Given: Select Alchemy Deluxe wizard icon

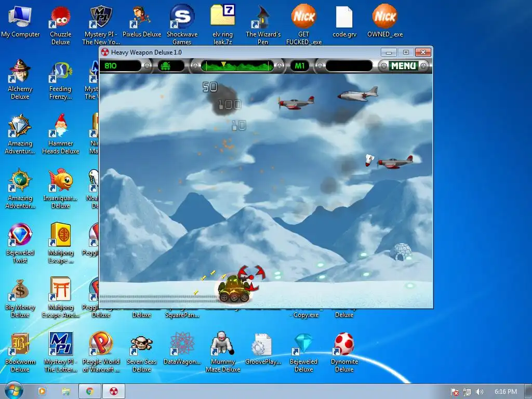Looking at the screenshot, I should [20, 80].
